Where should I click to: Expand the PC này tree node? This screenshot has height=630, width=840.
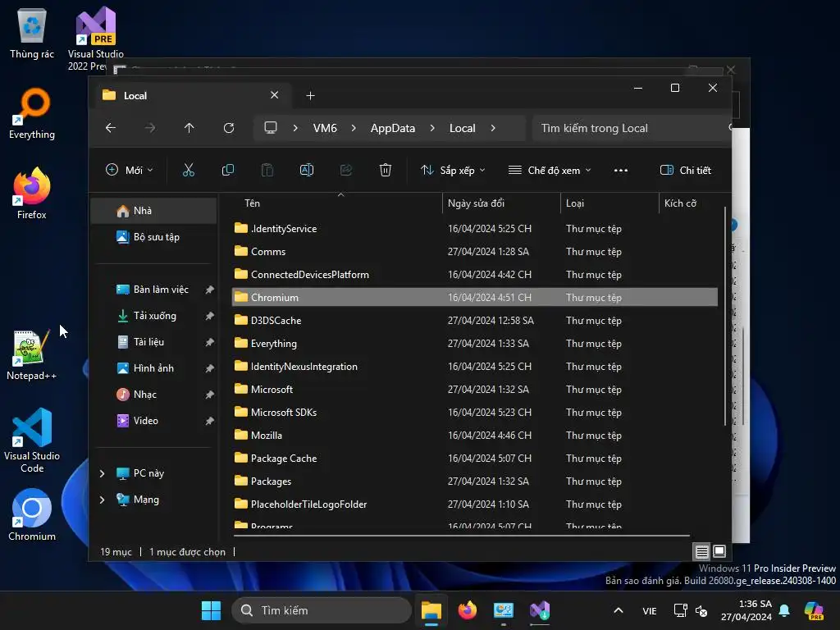tap(103, 473)
